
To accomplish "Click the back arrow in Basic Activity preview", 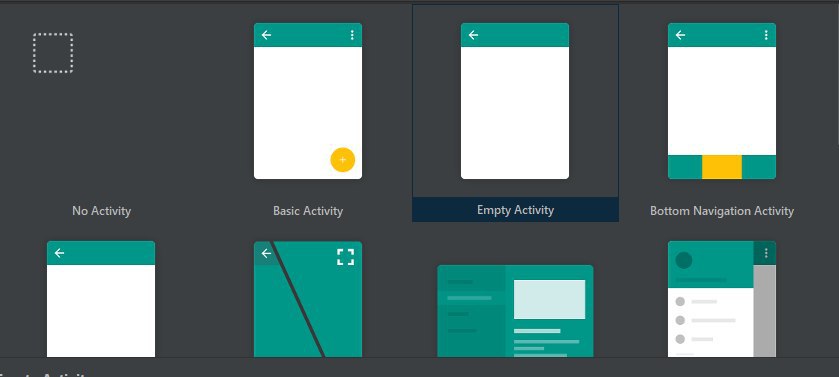I will 266,35.
